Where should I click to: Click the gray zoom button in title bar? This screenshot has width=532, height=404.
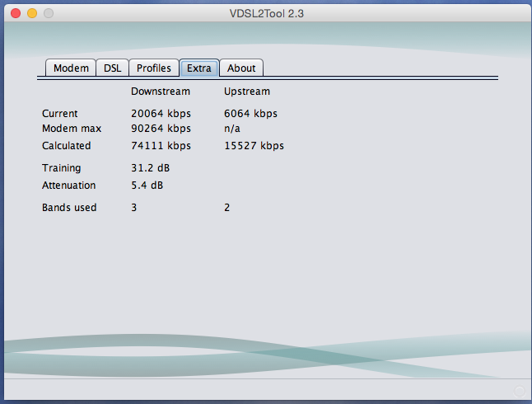coord(49,14)
